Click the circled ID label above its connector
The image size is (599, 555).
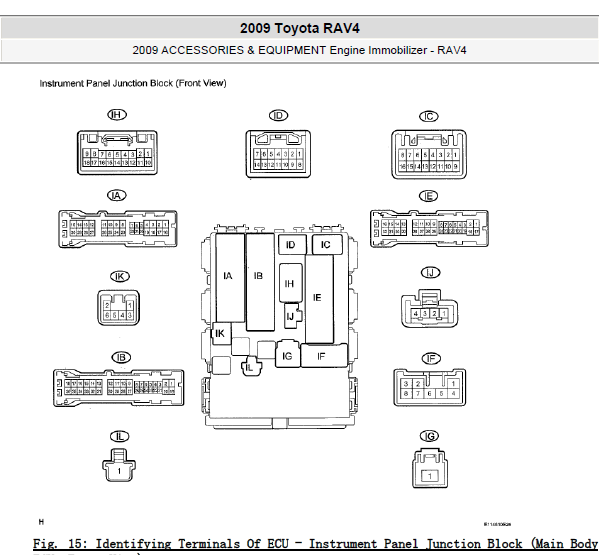278,115
